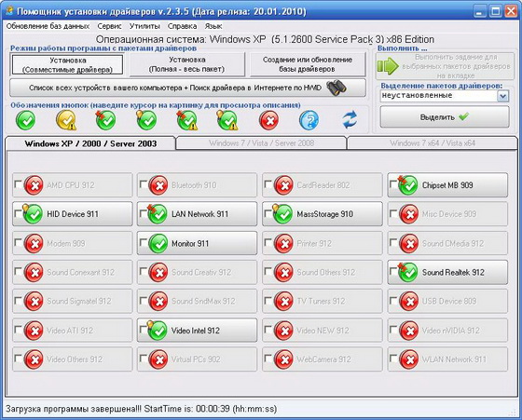The height and width of the screenshot is (420, 522).
Task: Click the red X icon for WLAN Network 911
Action: [x=409, y=359]
